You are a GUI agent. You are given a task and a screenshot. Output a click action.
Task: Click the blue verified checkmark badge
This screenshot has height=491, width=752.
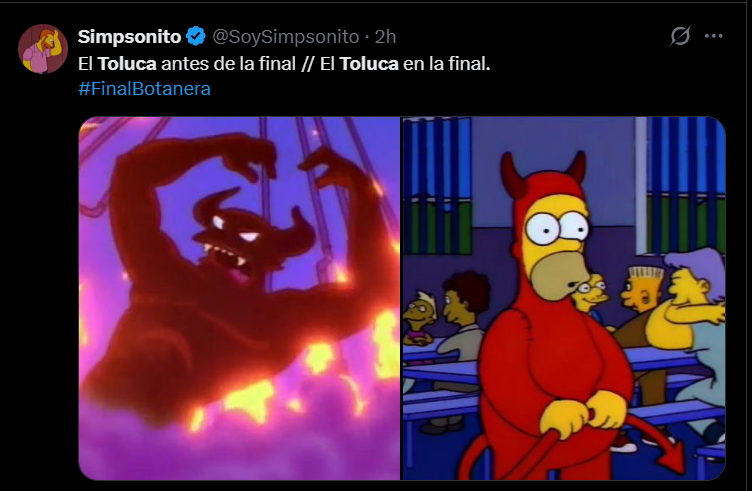pos(196,36)
